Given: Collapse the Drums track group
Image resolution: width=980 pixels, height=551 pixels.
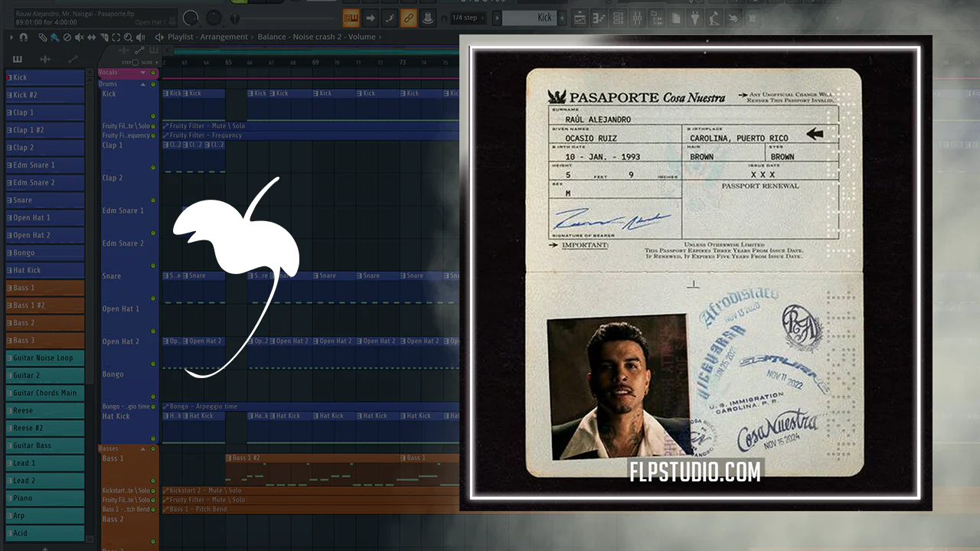Looking at the screenshot, I should tap(143, 83).
